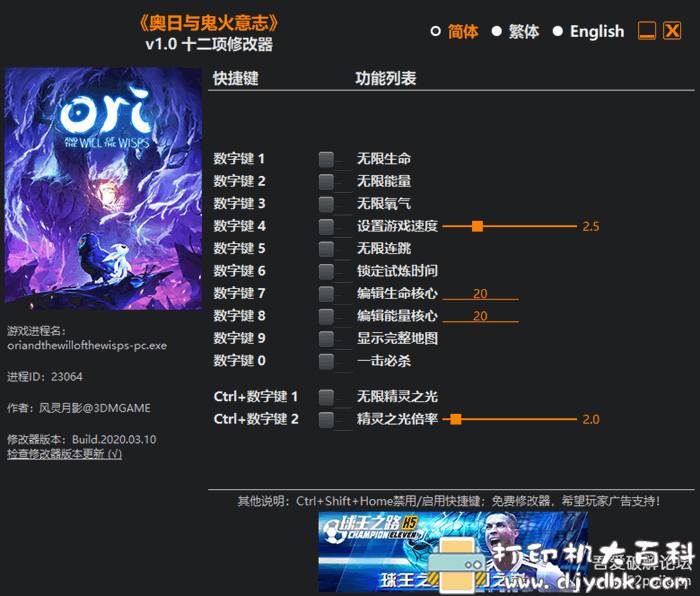This screenshot has width=700, height=596.
Task: Click 进程ID: 23064 text
Action: 45,377
